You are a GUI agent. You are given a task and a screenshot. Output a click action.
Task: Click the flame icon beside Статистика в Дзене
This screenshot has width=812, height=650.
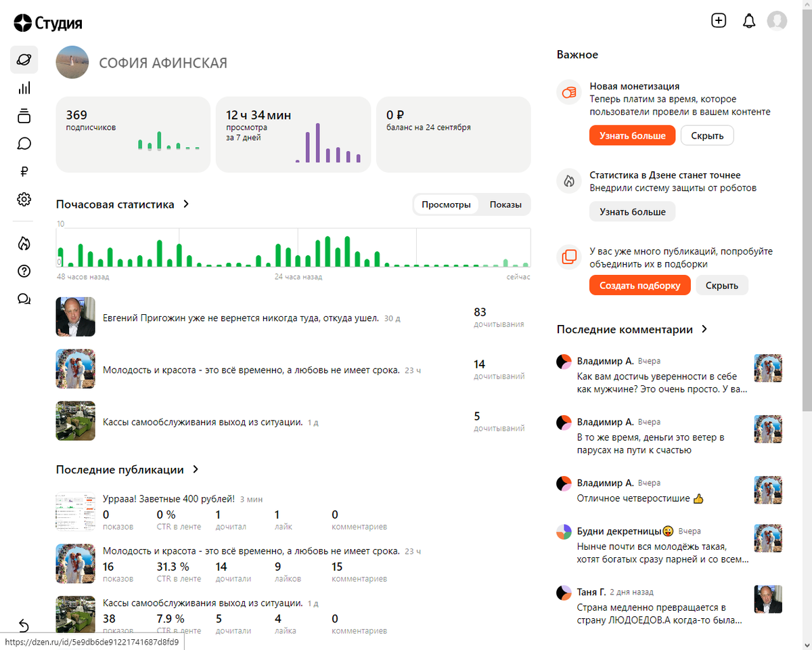pyautogui.click(x=569, y=181)
